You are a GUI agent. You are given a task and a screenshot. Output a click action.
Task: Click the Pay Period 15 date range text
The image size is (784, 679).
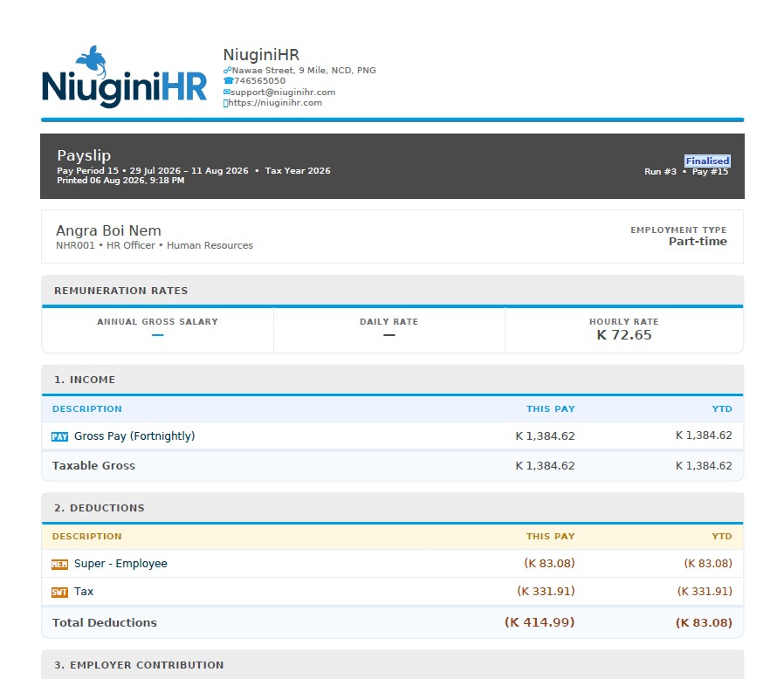[153, 170]
